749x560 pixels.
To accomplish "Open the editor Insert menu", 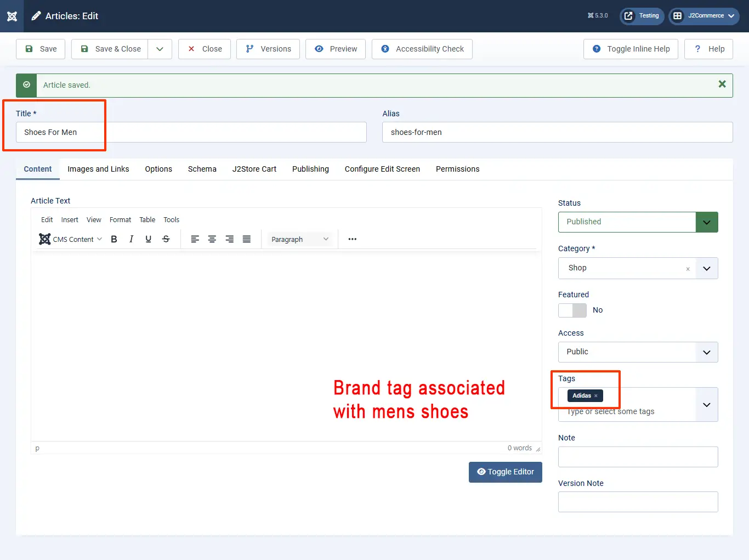I will pyautogui.click(x=70, y=220).
